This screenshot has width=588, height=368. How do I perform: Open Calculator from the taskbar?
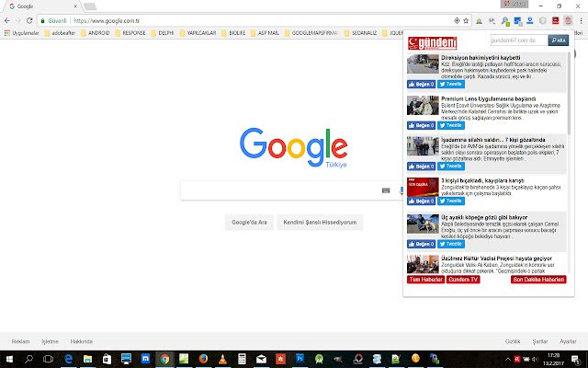point(242,359)
